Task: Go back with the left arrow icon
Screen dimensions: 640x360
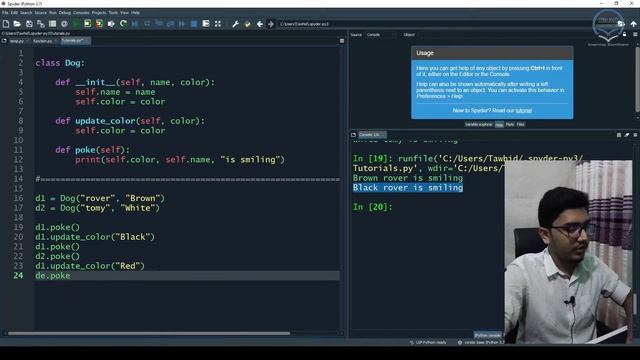Action: pyautogui.click(x=260, y=24)
